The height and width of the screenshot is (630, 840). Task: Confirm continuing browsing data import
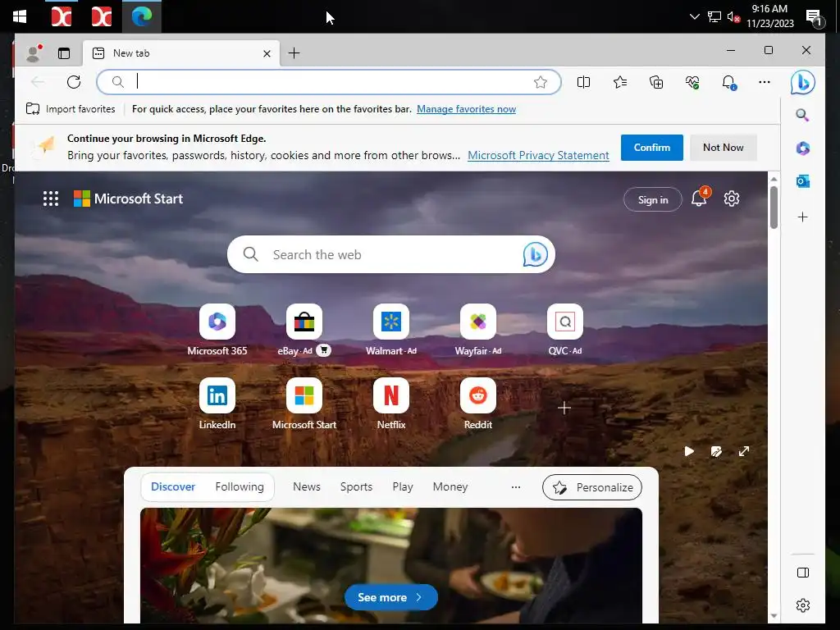(651, 148)
